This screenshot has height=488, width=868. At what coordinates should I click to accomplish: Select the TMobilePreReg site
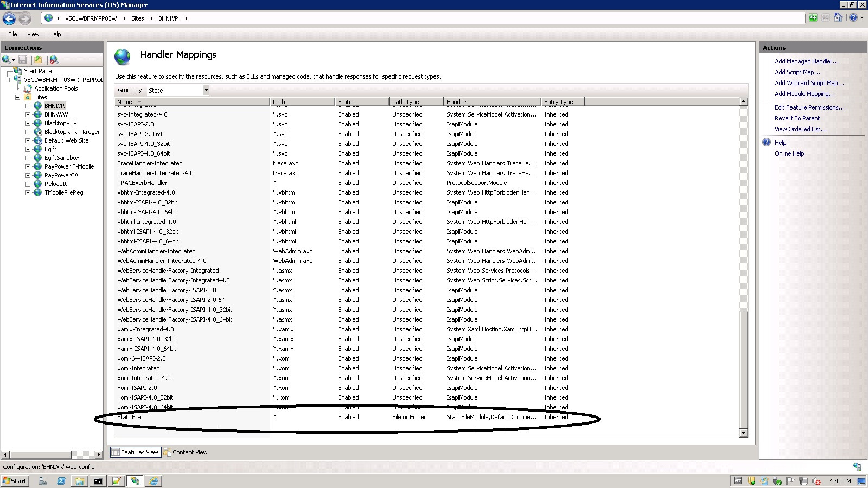(x=63, y=192)
